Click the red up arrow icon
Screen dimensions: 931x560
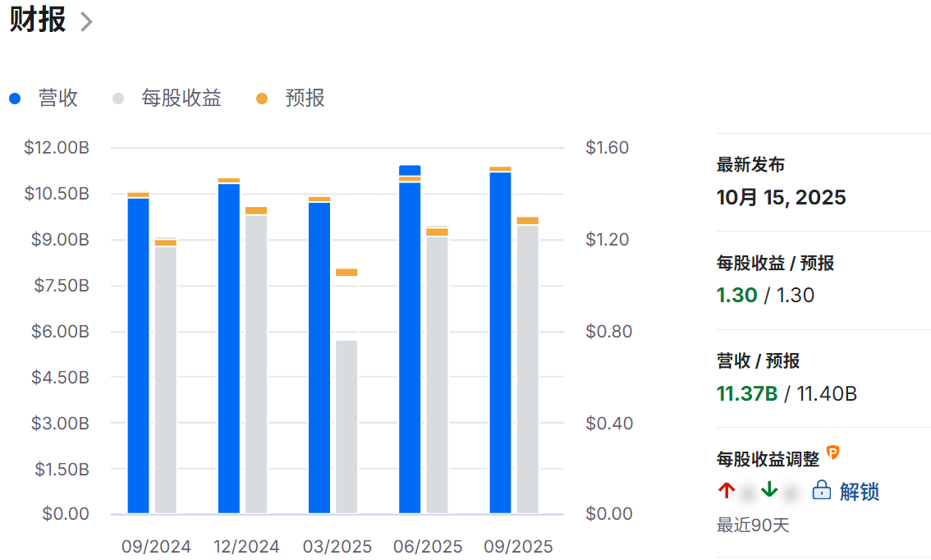pyautogui.click(x=726, y=491)
